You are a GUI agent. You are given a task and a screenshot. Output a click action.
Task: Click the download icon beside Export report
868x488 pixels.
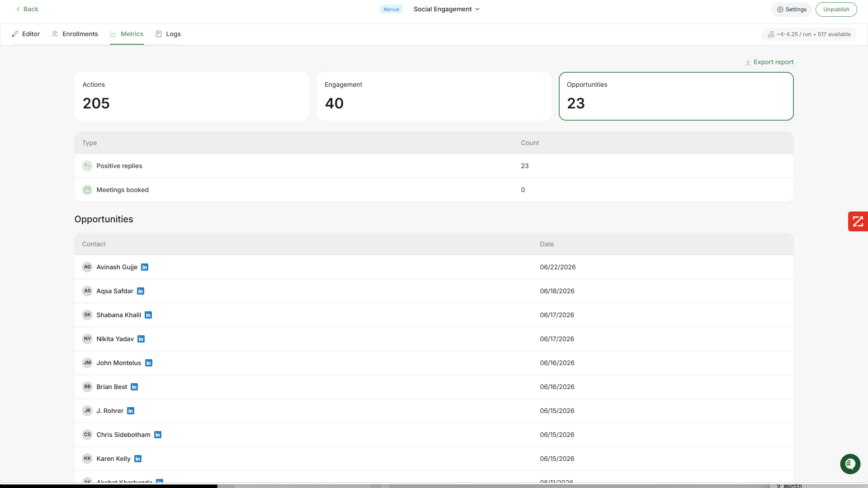tap(748, 62)
